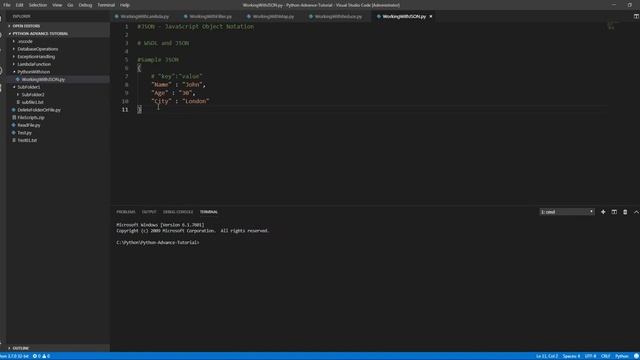Click the 'UTF-8' encoding status entry

(590, 356)
